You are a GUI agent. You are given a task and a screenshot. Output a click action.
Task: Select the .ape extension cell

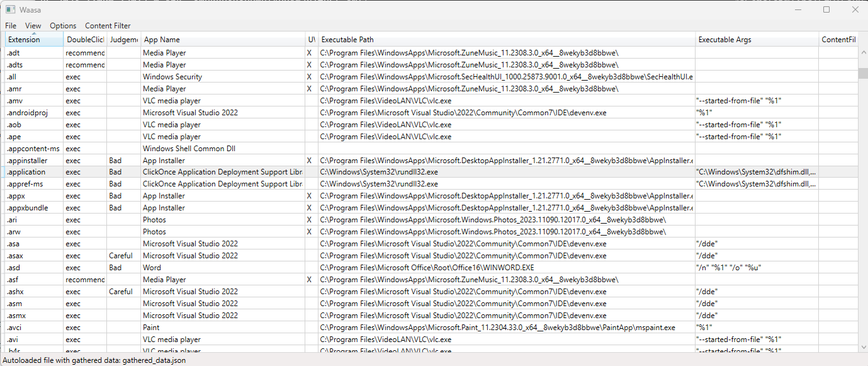[x=34, y=137]
